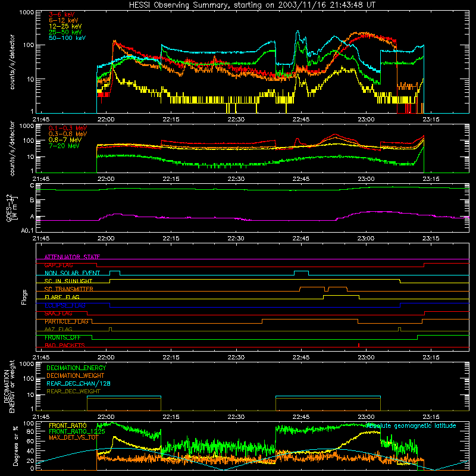
Task: Pick the SC_IN_SUNLIGHT flag label
Action: click(x=68, y=281)
